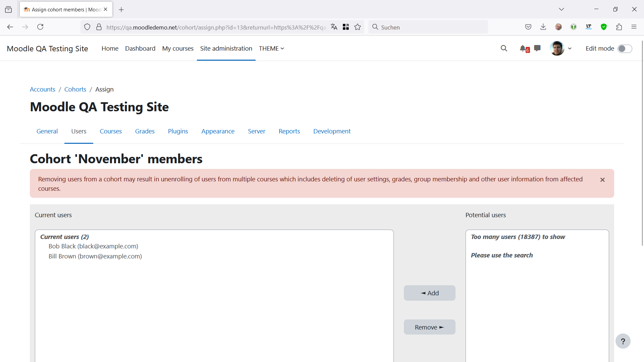644x362 pixels.
Task: Toggle Edit mode switch
Action: click(625, 49)
